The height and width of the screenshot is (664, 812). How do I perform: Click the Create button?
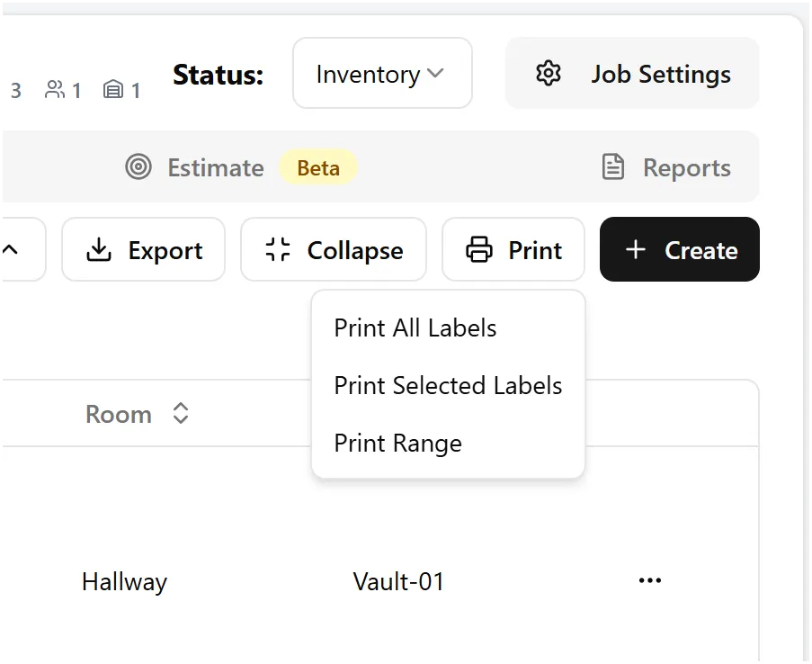pos(680,249)
